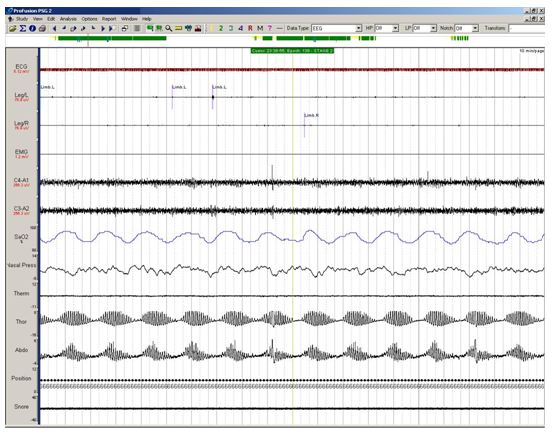Open the Analysis menu
This screenshot has width=553, height=434.
68,19
